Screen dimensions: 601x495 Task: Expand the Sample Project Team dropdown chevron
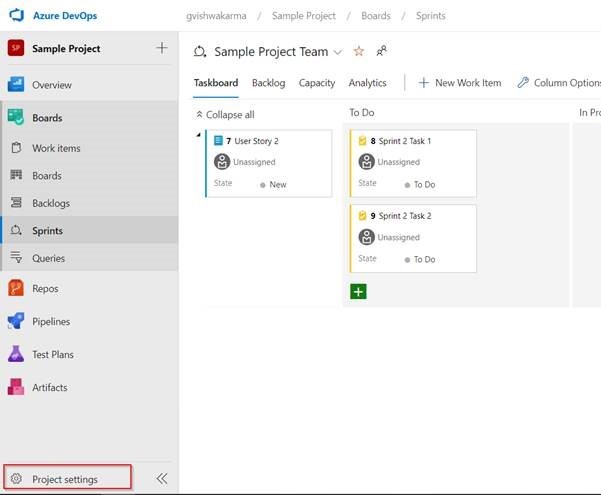pos(338,52)
